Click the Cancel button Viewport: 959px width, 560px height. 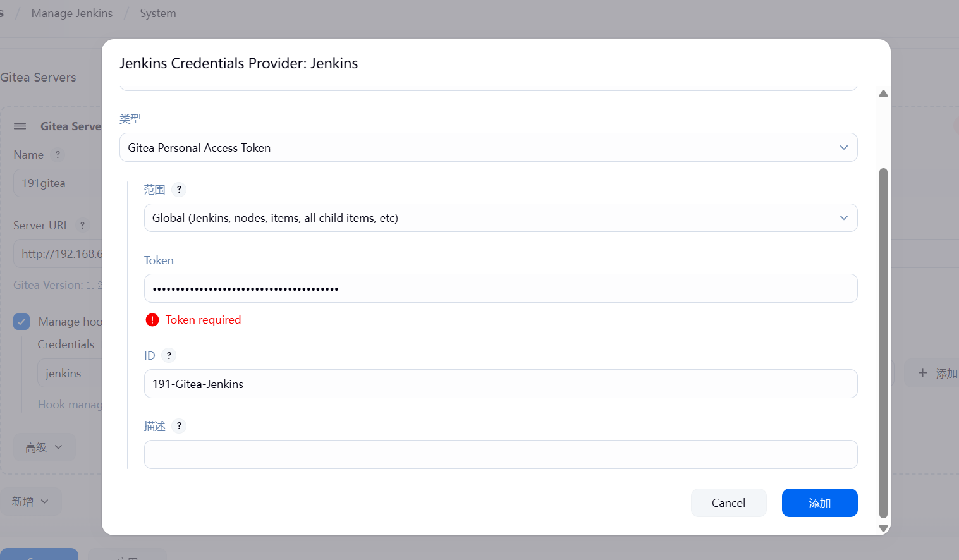[x=728, y=502]
